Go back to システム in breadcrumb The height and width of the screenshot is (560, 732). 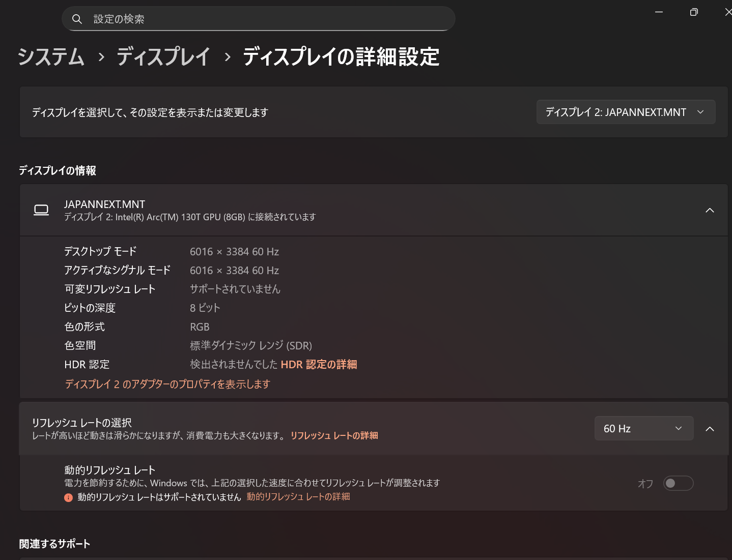point(51,56)
